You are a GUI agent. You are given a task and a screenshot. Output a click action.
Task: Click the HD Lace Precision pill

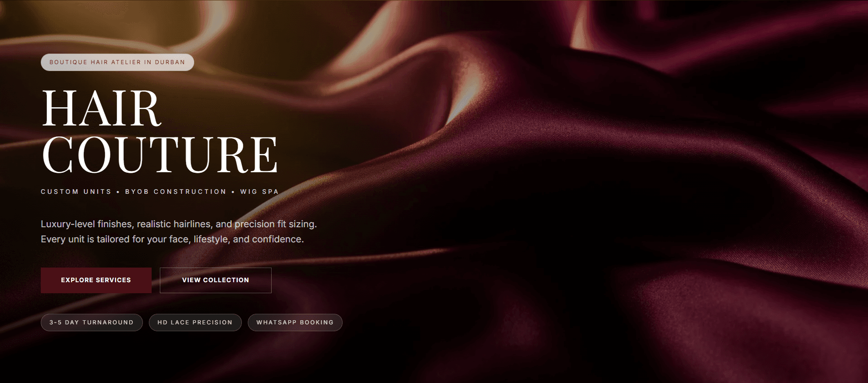coord(195,322)
